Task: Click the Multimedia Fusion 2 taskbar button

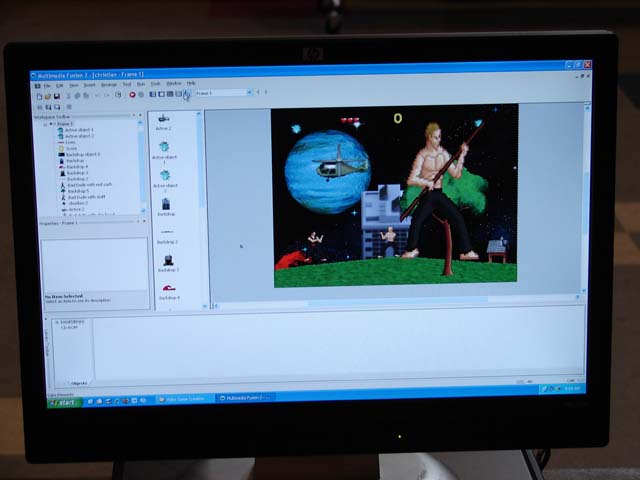Action: coord(245,398)
